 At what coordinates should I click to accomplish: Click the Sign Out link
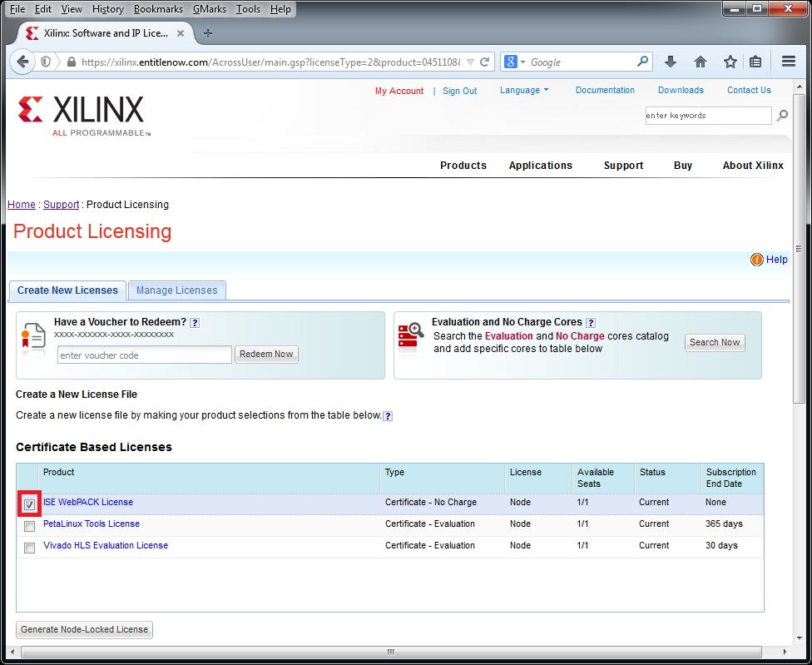click(460, 92)
